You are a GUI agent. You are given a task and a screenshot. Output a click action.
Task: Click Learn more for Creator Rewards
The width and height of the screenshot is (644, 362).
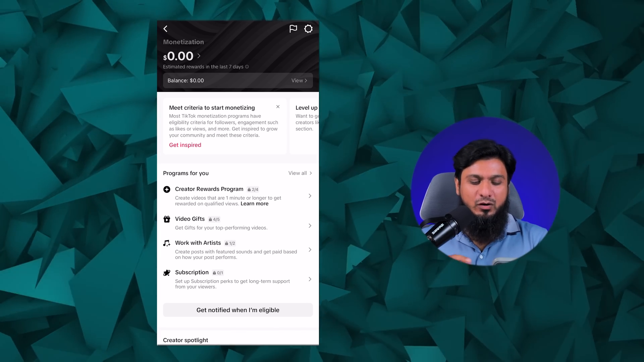[254, 203]
